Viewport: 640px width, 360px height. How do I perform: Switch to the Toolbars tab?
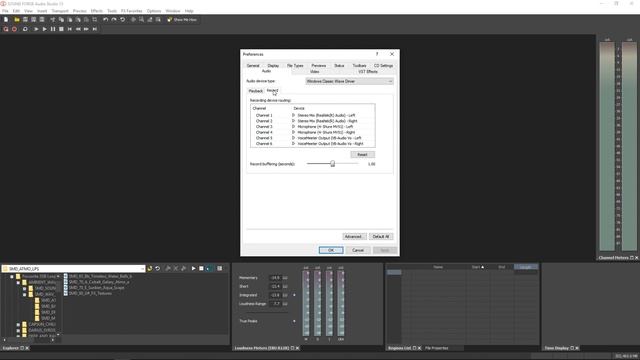(360, 66)
